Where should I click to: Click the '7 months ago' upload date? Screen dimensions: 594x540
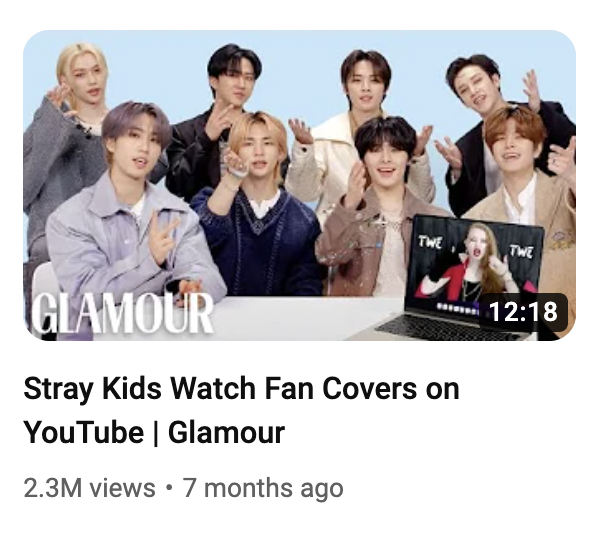[263, 488]
